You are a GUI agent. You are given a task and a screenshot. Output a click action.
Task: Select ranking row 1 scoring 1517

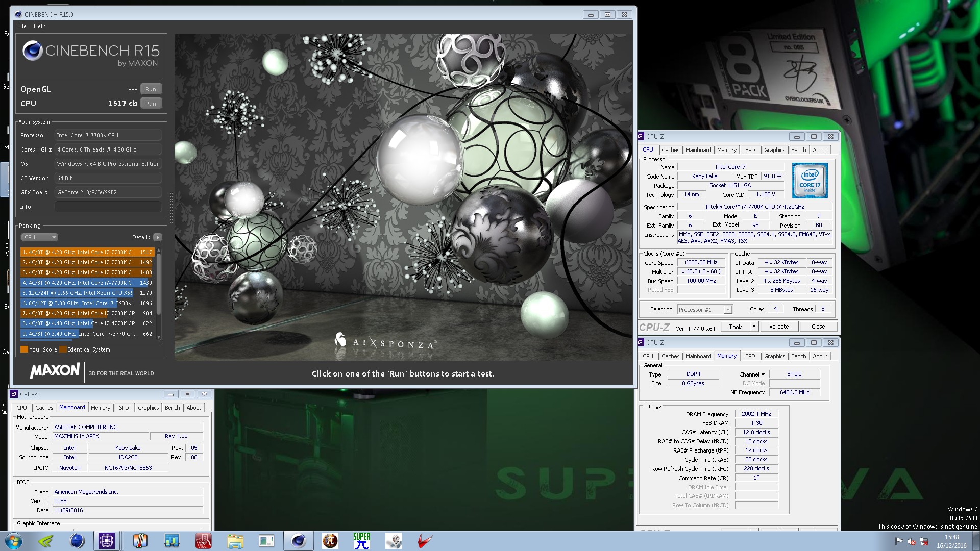point(87,252)
